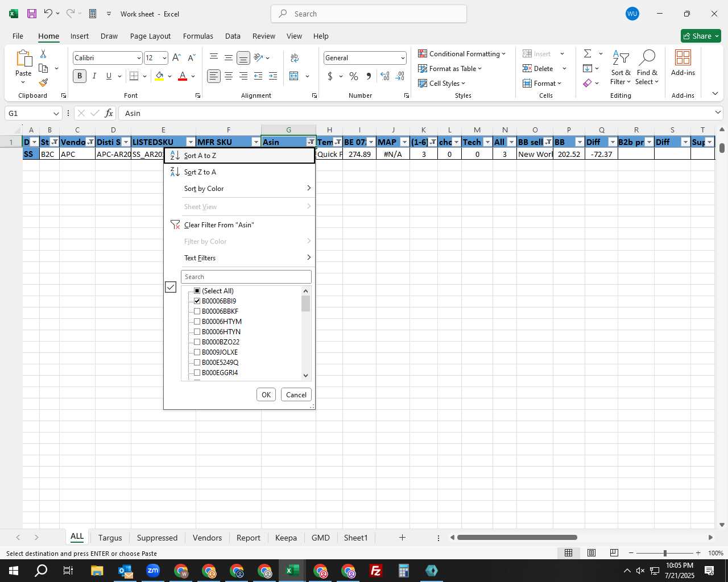
Task: Open Find & Select menu
Action: pyautogui.click(x=647, y=68)
